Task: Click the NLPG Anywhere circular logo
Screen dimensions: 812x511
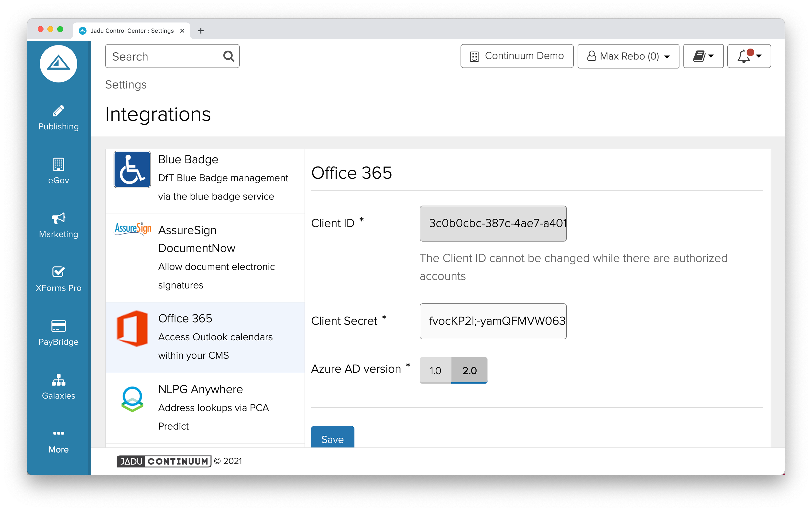Action: (132, 399)
